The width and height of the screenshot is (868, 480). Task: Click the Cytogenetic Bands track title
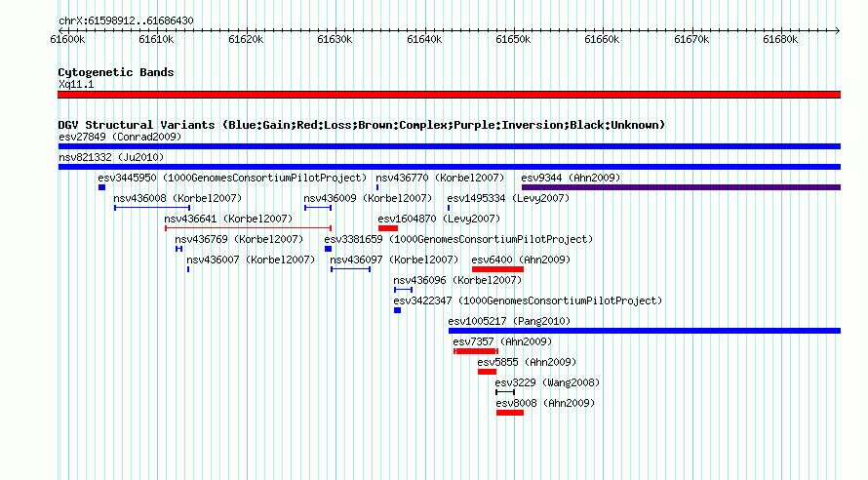(116, 72)
